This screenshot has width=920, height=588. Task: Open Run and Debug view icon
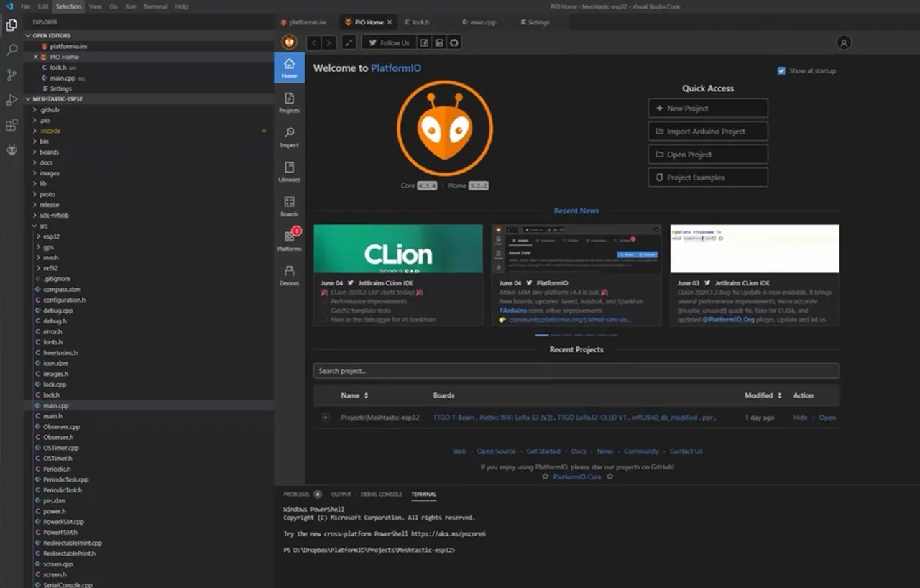[11, 100]
